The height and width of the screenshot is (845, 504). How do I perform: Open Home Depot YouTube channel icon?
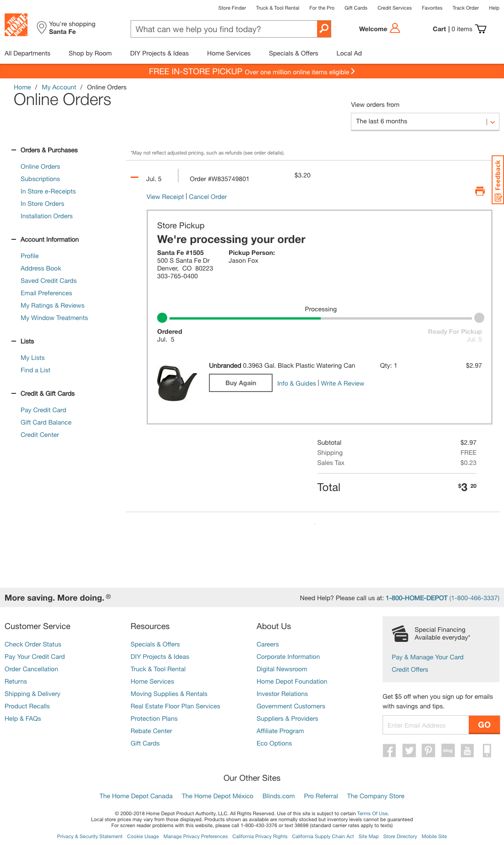coord(467,751)
